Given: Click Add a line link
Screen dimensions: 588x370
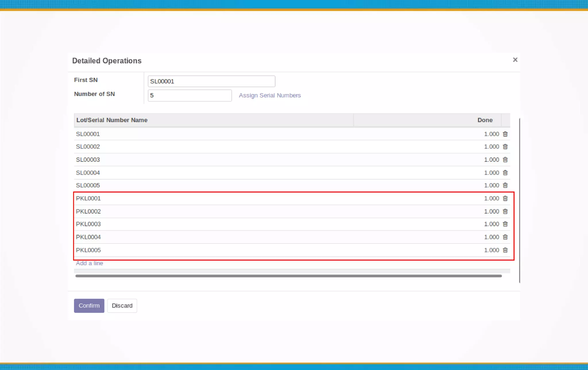Looking at the screenshot, I should [x=89, y=263].
